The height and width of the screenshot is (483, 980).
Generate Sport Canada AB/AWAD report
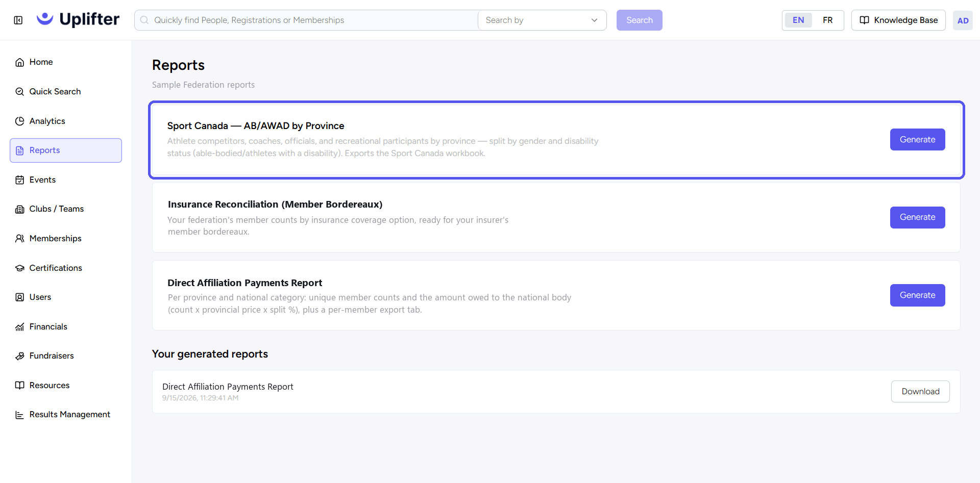pyautogui.click(x=917, y=140)
